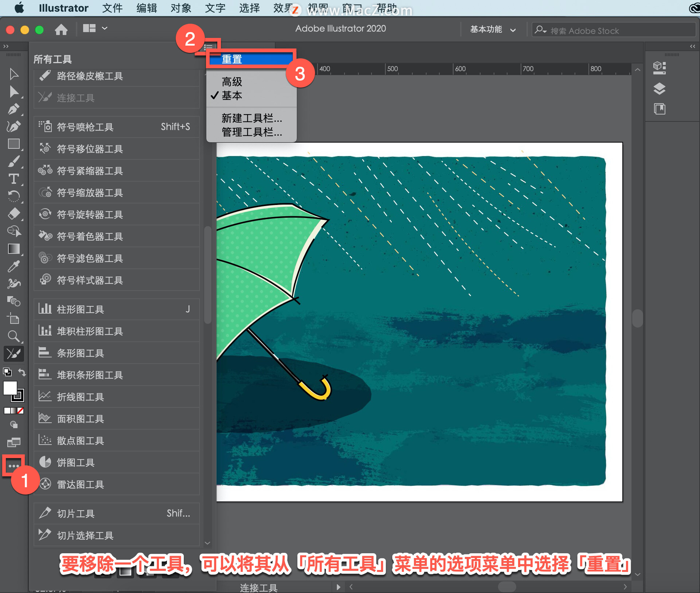Select Basic (基本) toolbar option

251,96
